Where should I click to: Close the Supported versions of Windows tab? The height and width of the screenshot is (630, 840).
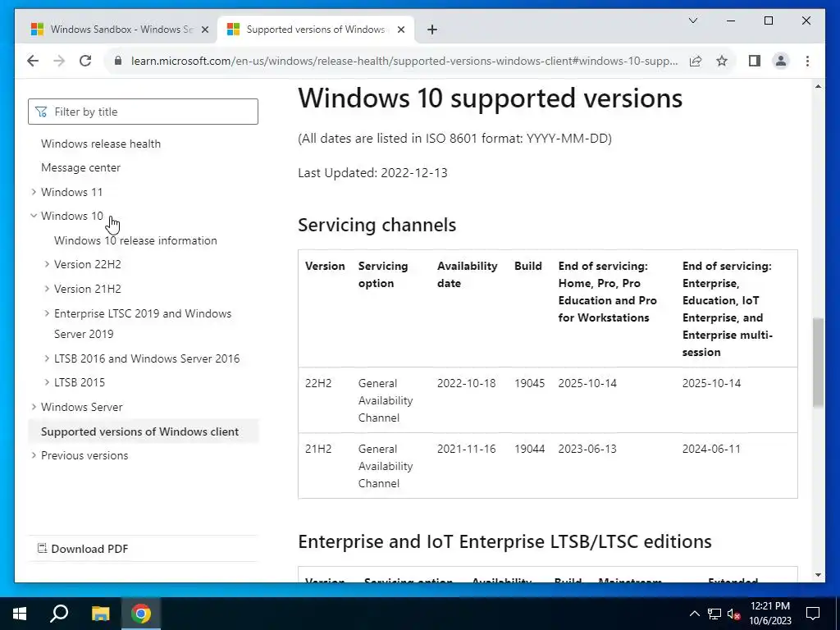click(400, 30)
